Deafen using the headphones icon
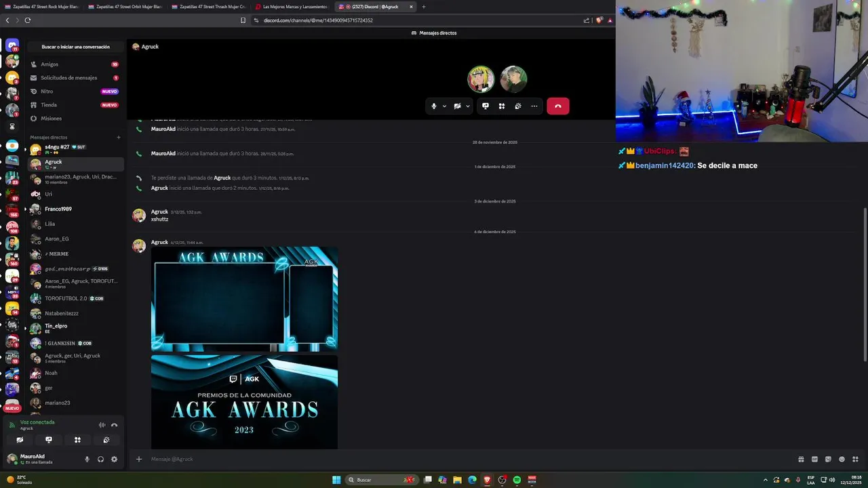Screen dimensions: 868x488 click(100, 459)
